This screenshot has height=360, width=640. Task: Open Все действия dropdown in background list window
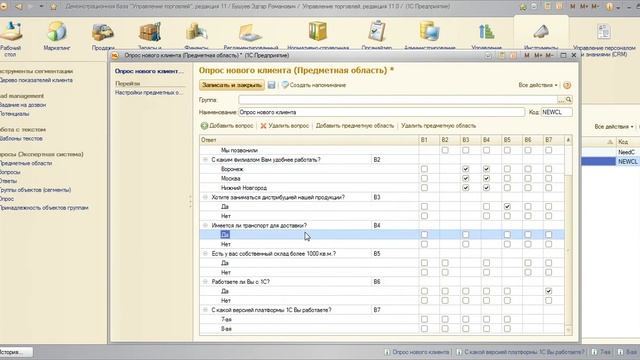click(614, 127)
